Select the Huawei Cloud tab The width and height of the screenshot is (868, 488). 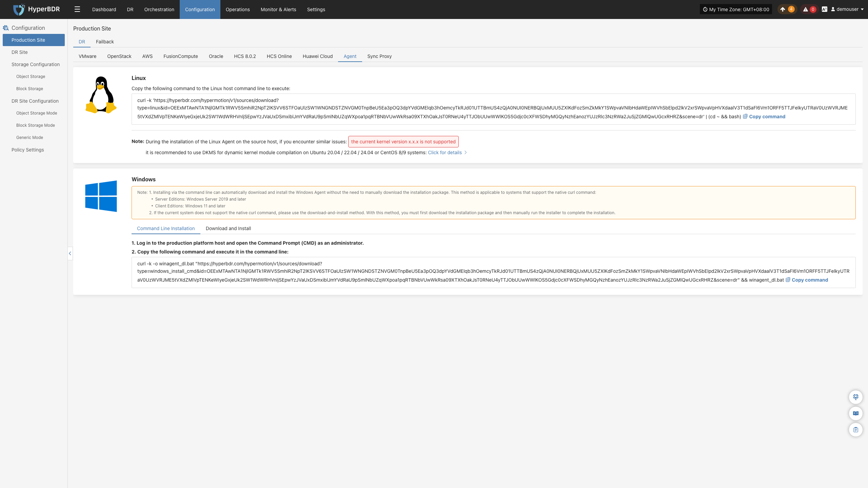(x=318, y=56)
